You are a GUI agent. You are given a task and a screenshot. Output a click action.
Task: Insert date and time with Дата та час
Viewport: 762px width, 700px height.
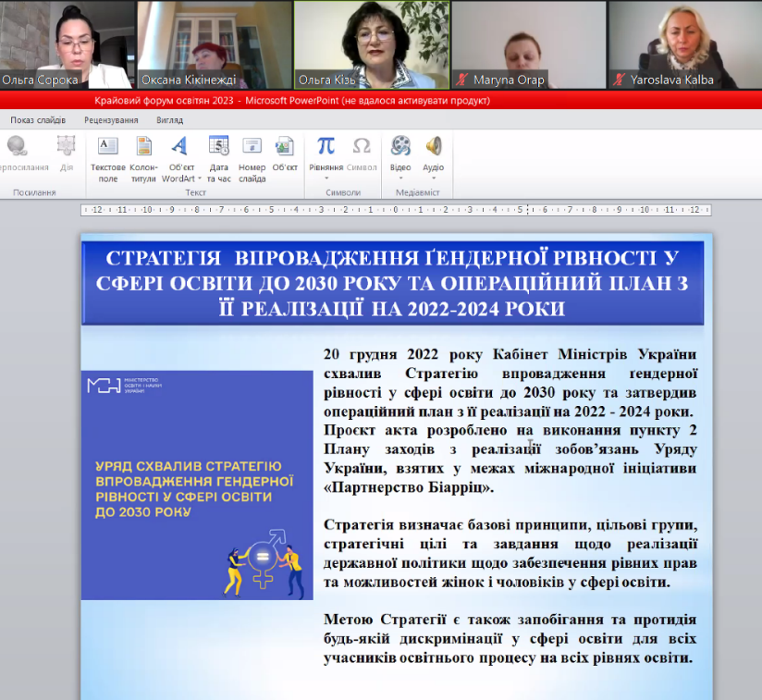tap(218, 153)
